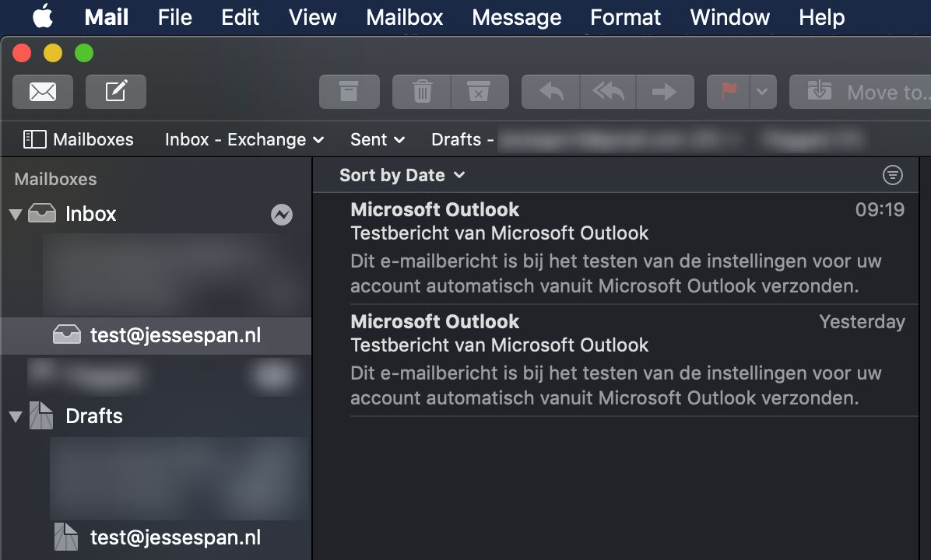Image resolution: width=931 pixels, height=560 pixels.
Task: Minimize the Mail window
Action: pyautogui.click(x=53, y=54)
